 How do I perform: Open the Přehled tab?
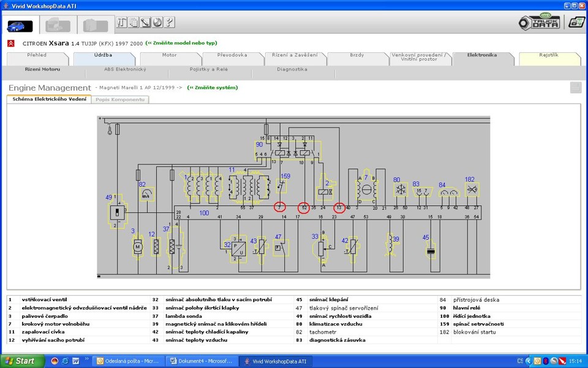(x=37, y=59)
